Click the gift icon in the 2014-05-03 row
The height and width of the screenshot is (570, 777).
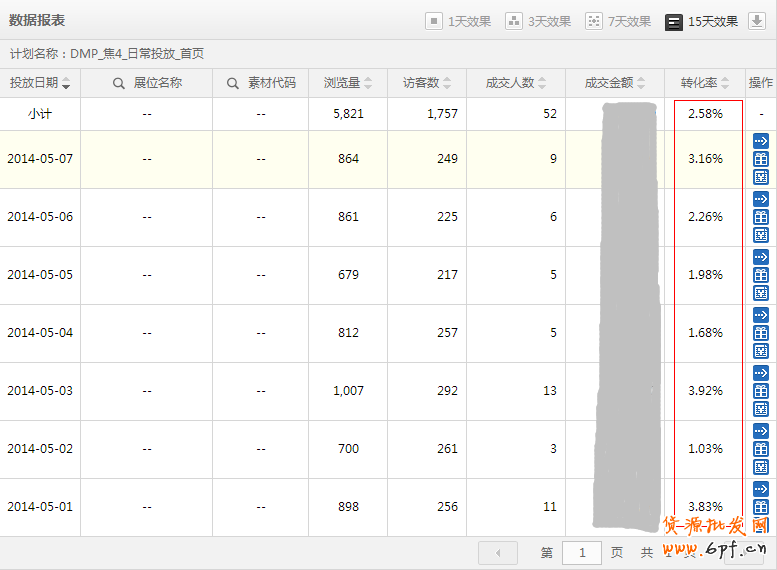[760, 391]
